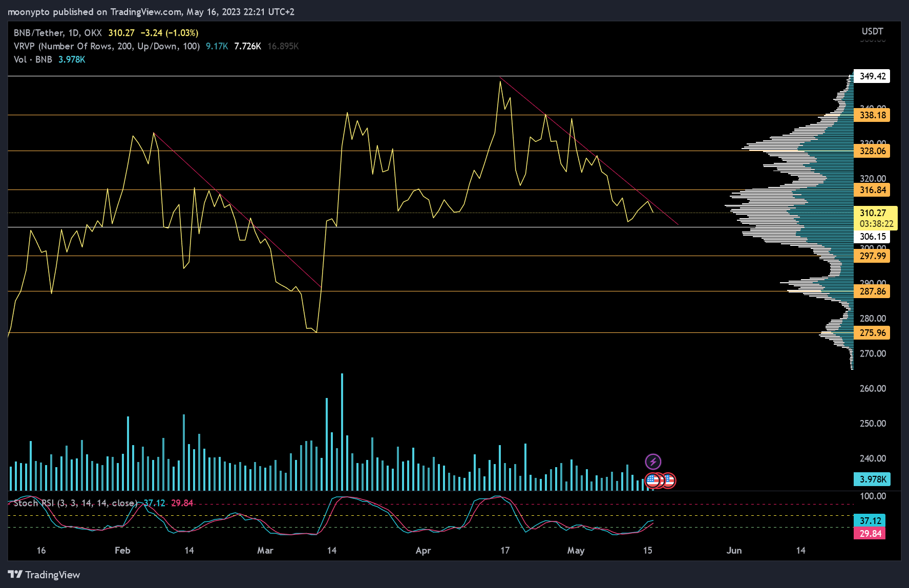Click the 349.42 white price label
This screenshot has width=909, height=588.
[x=872, y=76]
